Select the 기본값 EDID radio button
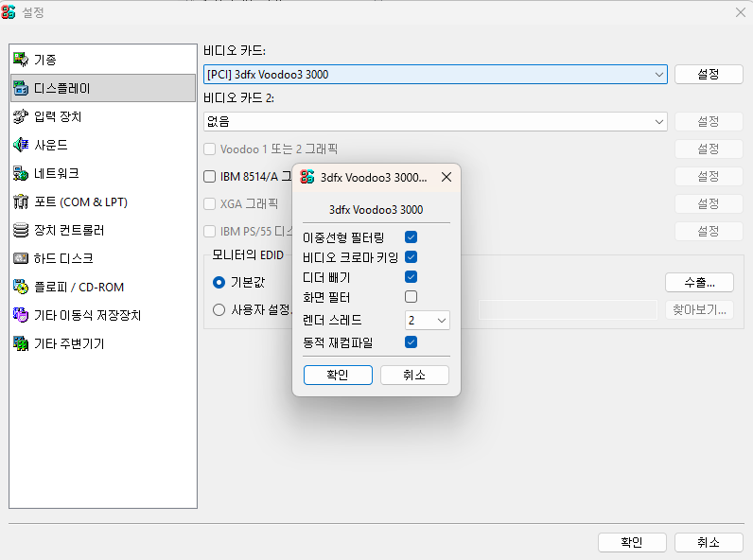The image size is (753, 560). (x=219, y=283)
